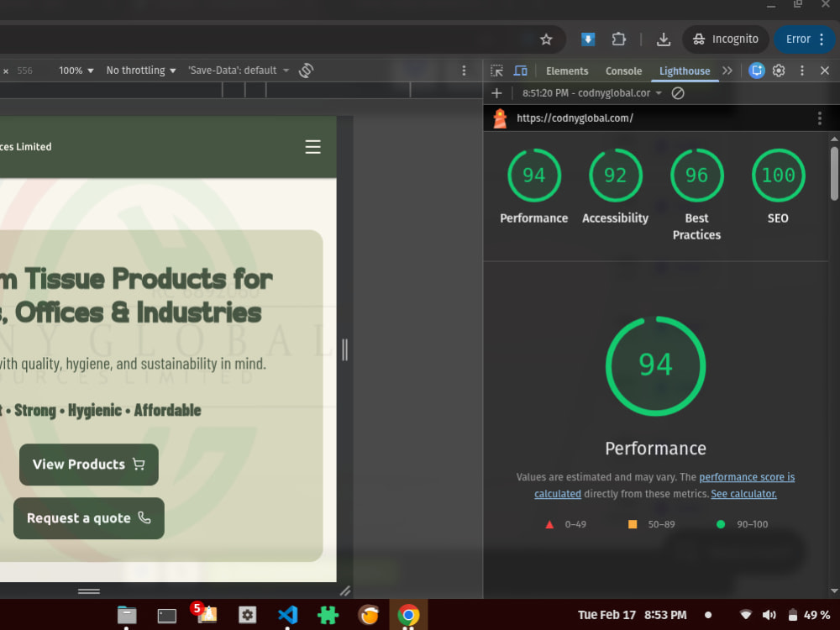This screenshot has width=840, height=630.
Task: Click the vertical viewport resize handle
Action: (x=344, y=349)
